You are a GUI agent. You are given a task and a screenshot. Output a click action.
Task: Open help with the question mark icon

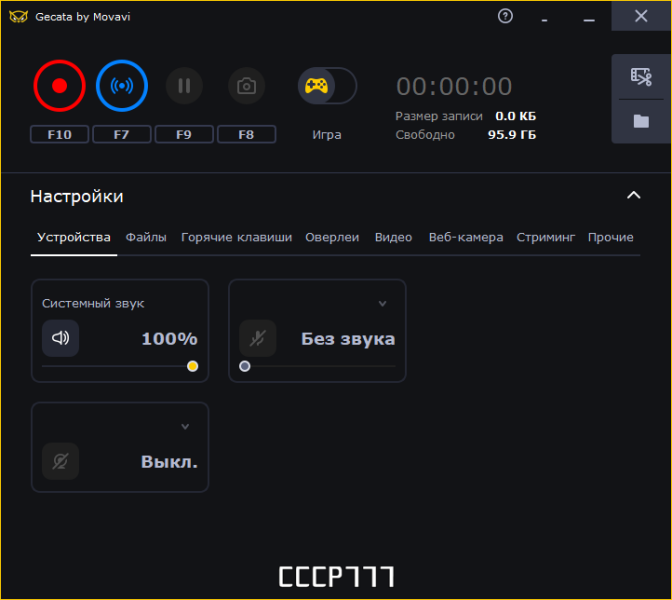[x=505, y=16]
